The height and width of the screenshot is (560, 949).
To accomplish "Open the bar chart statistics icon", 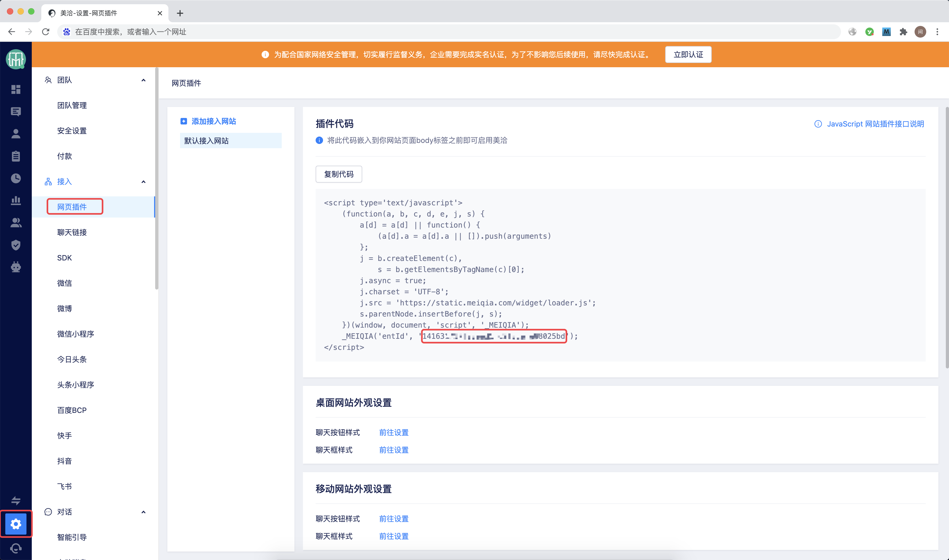I will pyautogui.click(x=16, y=200).
